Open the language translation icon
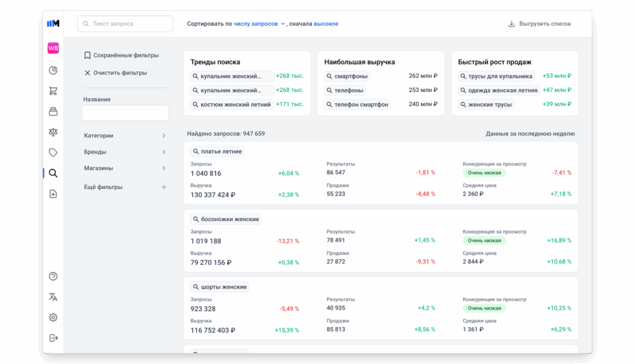Image resolution: width=635 pixels, height=364 pixels. 53,297
